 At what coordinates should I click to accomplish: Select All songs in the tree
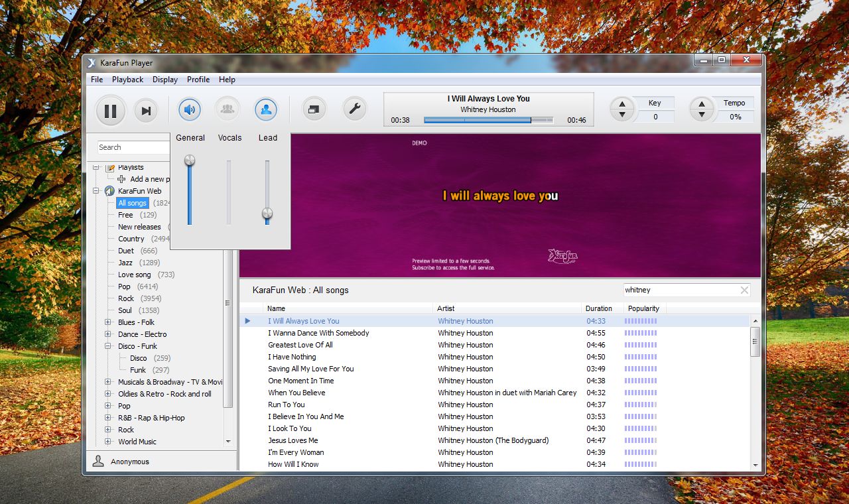tap(133, 203)
